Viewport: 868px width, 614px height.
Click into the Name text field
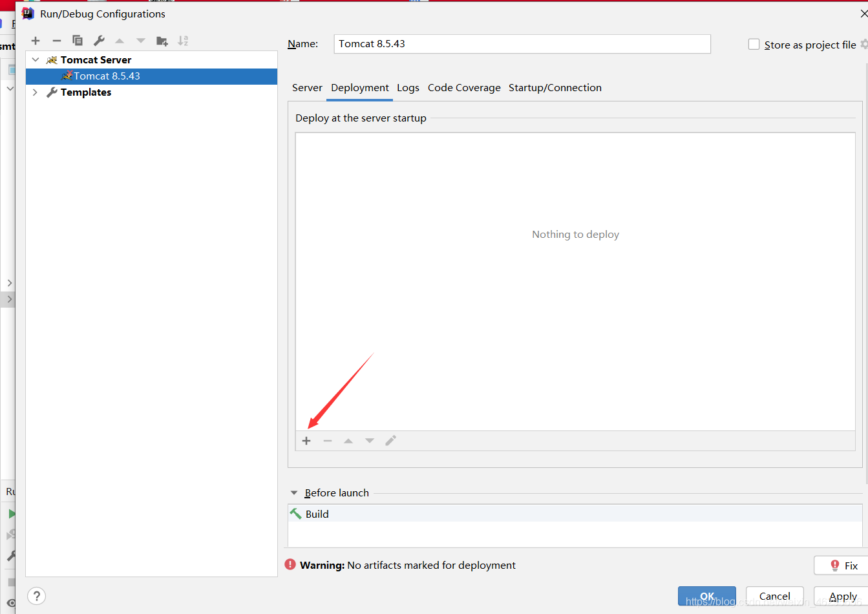(x=522, y=44)
